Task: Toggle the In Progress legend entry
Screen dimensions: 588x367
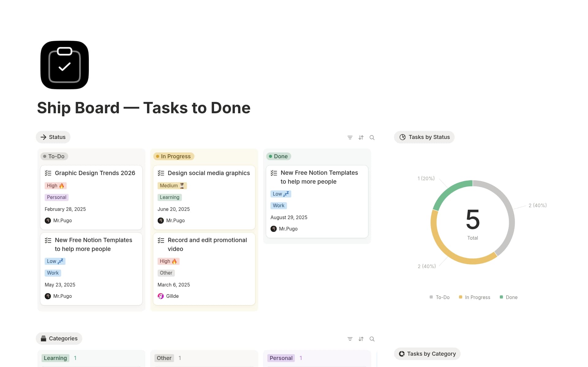Action: 474,297
